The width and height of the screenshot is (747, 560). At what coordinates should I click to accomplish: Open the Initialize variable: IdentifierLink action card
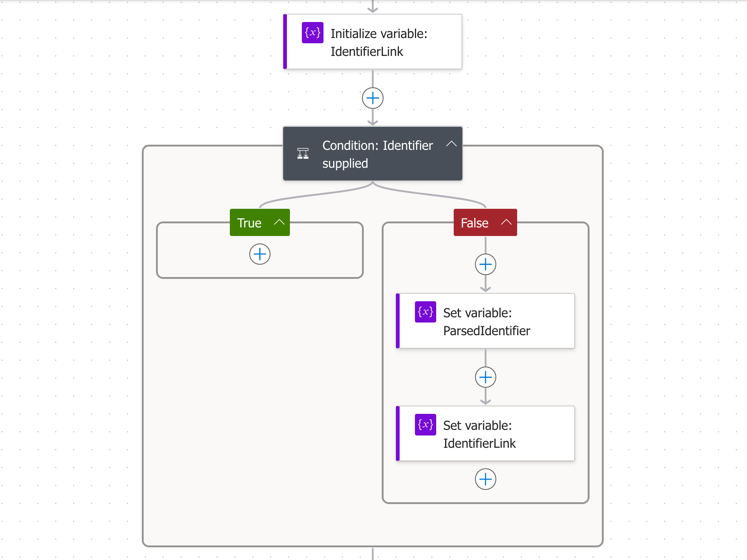[373, 42]
